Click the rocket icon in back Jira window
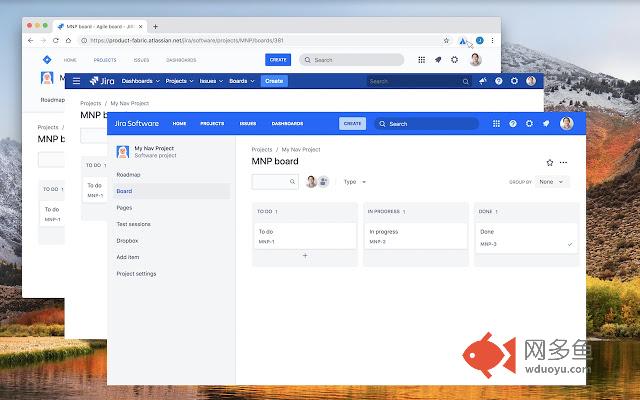The height and width of the screenshot is (400, 640). [x=438, y=60]
